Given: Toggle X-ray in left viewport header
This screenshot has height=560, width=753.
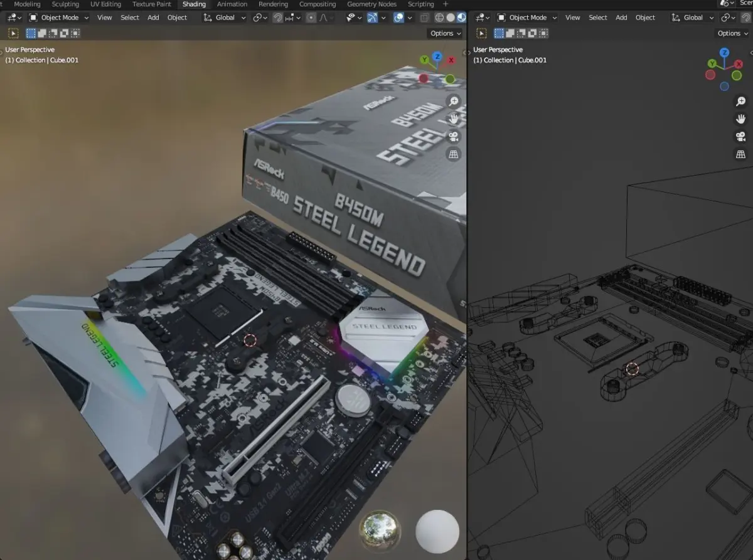Looking at the screenshot, I should tap(424, 18).
